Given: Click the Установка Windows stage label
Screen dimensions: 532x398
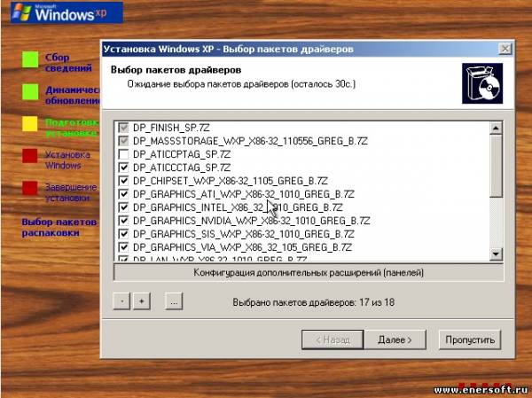Looking at the screenshot, I should [67, 160].
